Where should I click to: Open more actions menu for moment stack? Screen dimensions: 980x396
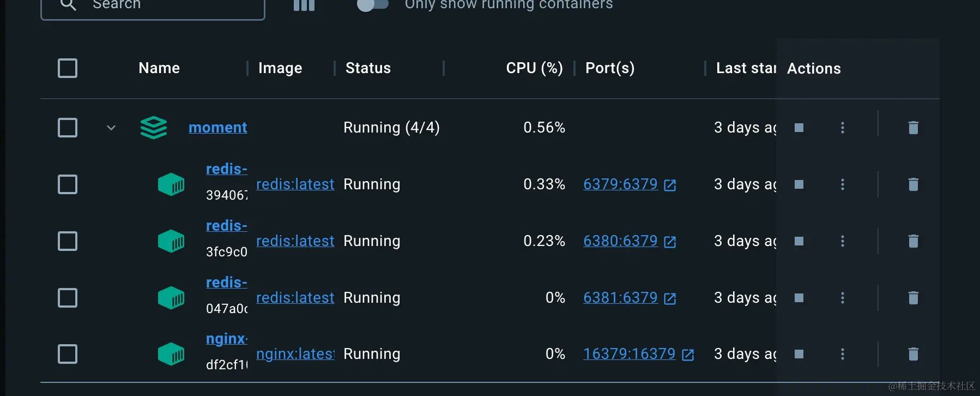(843, 128)
